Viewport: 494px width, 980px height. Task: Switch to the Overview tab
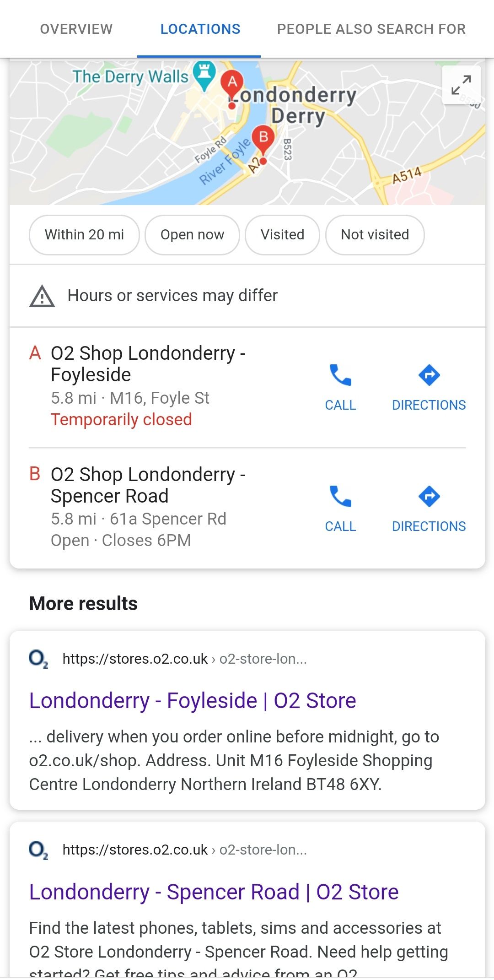[76, 29]
